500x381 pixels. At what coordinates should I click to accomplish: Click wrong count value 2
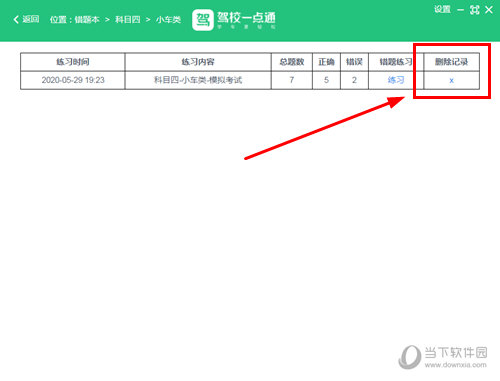point(354,80)
